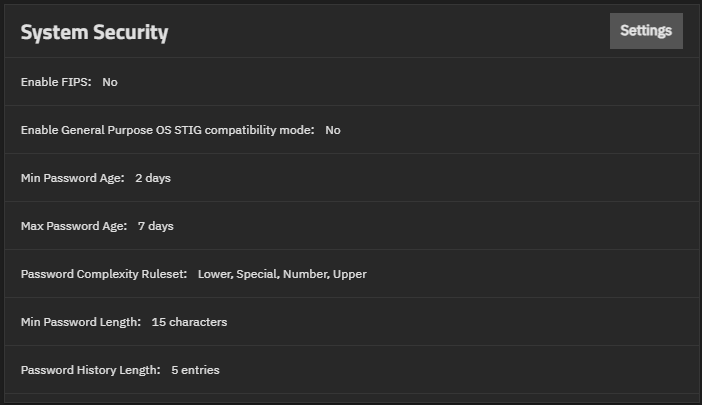Click the Min Password Length label
702x405 pixels.
[x=81, y=322]
